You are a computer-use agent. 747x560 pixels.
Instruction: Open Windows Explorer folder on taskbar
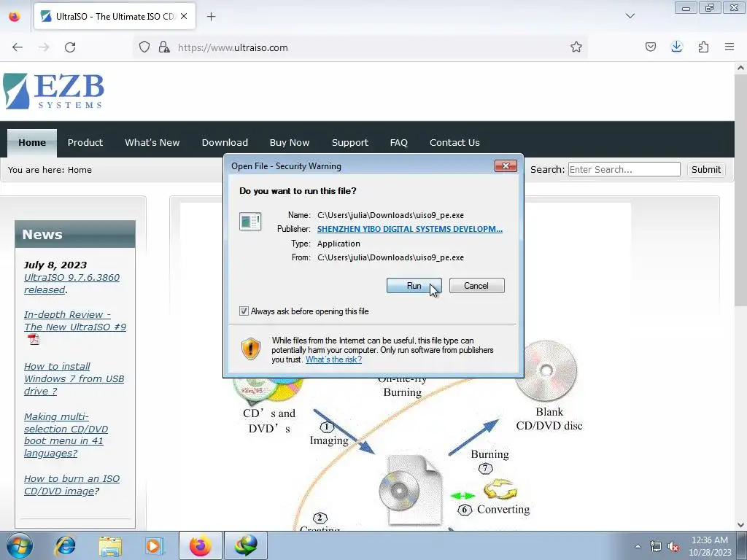[x=110, y=545]
